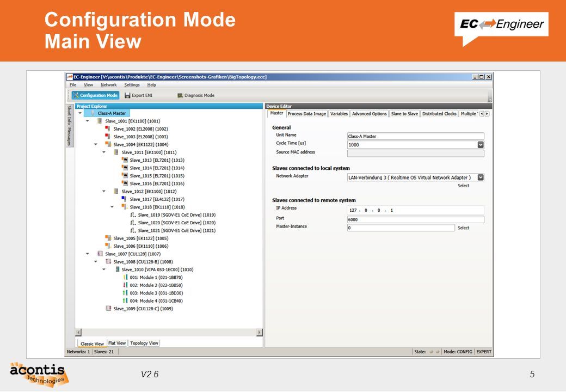Collapse the Slave_1007 [CU1128] node
This screenshot has width=566, height=392.
88,254
